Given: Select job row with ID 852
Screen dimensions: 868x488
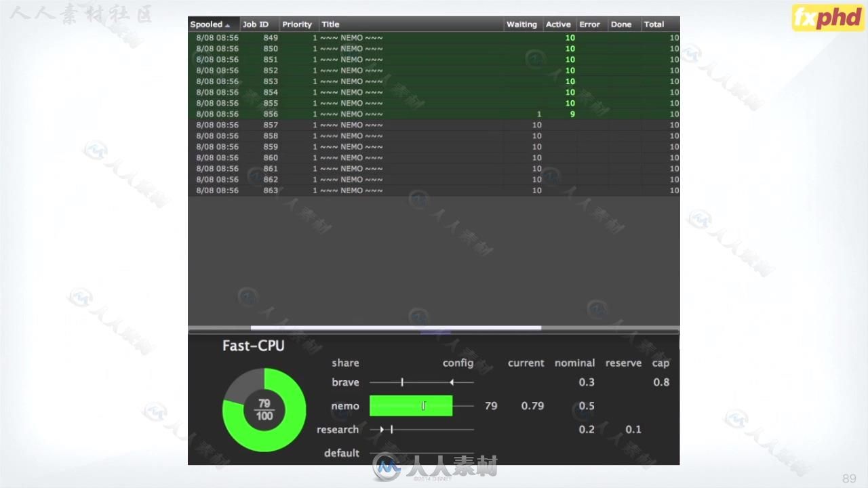Looking at the screenshot, I should point(433,70).
